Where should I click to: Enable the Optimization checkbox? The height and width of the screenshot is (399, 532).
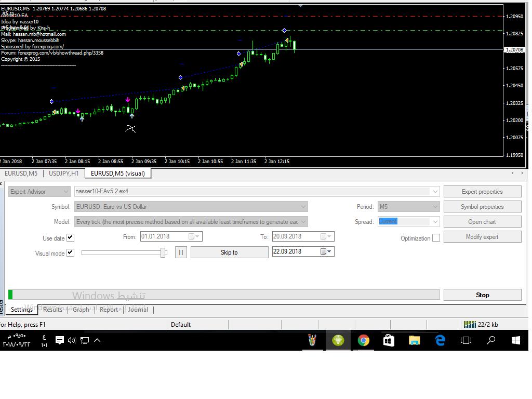click(436, 238)
